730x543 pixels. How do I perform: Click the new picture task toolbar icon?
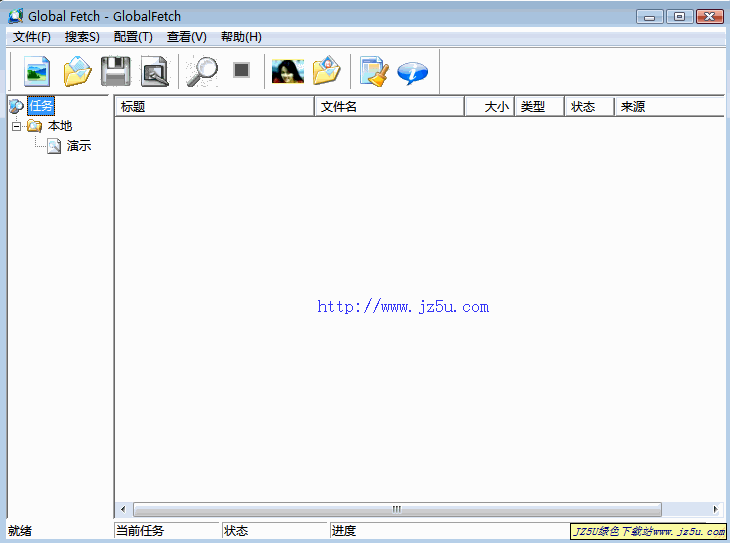pyautogui.click(x=37, y=71)
